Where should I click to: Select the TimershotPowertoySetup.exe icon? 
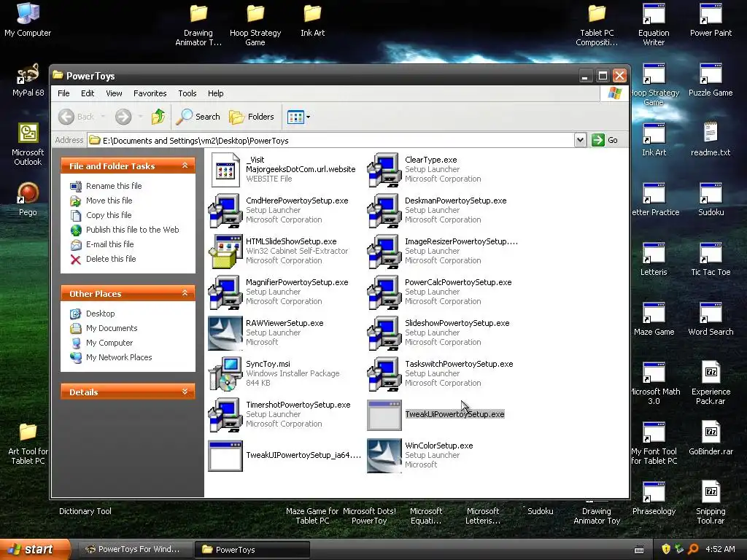point(225,415)
